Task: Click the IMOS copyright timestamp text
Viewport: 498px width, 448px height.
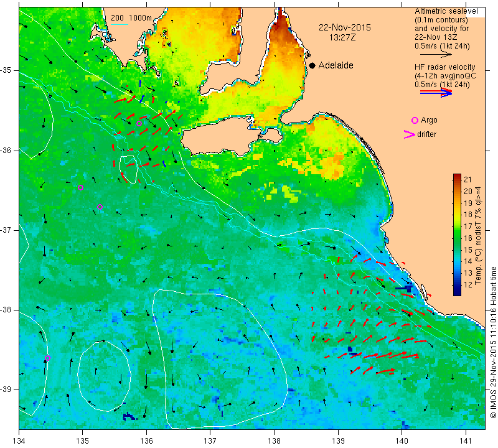Action: click(493, 342)
